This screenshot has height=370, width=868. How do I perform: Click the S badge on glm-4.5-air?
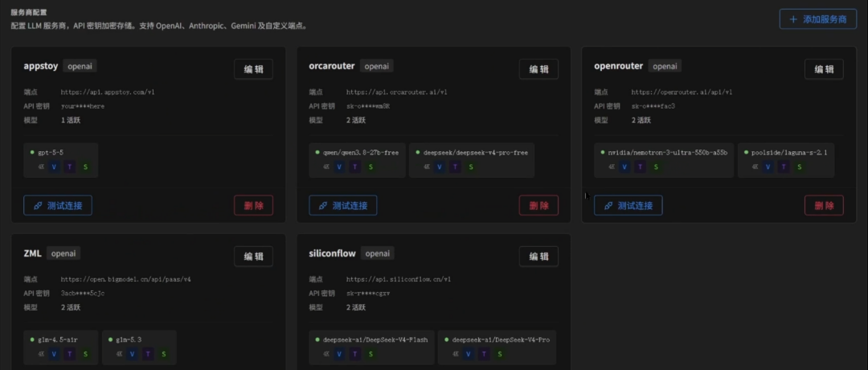(x=85, y=354)
